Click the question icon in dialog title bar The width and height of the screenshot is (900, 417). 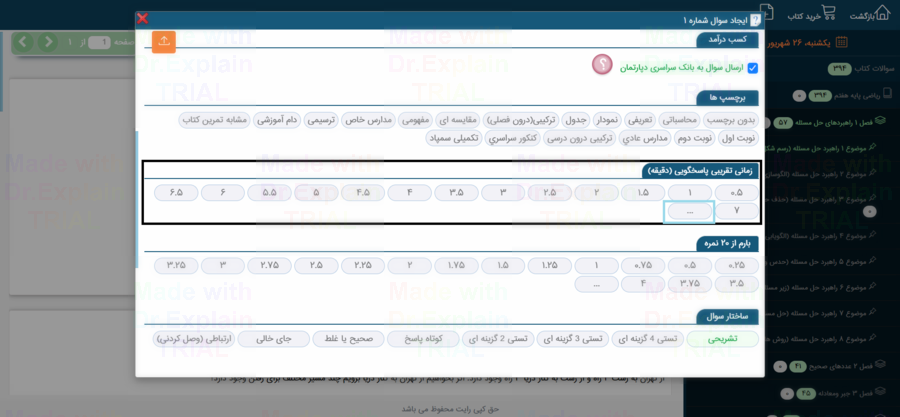pos(755,21)
